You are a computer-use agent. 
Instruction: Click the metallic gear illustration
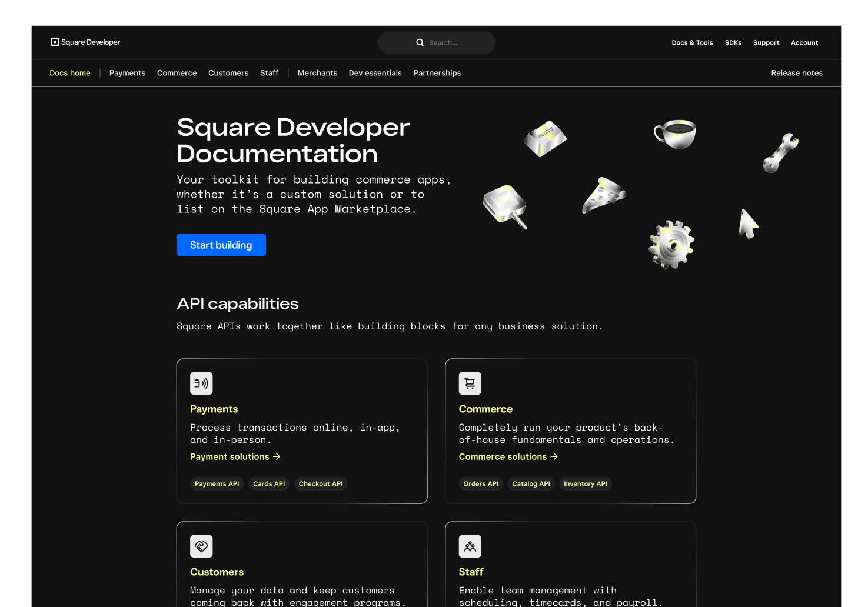(x=671, y=245)
